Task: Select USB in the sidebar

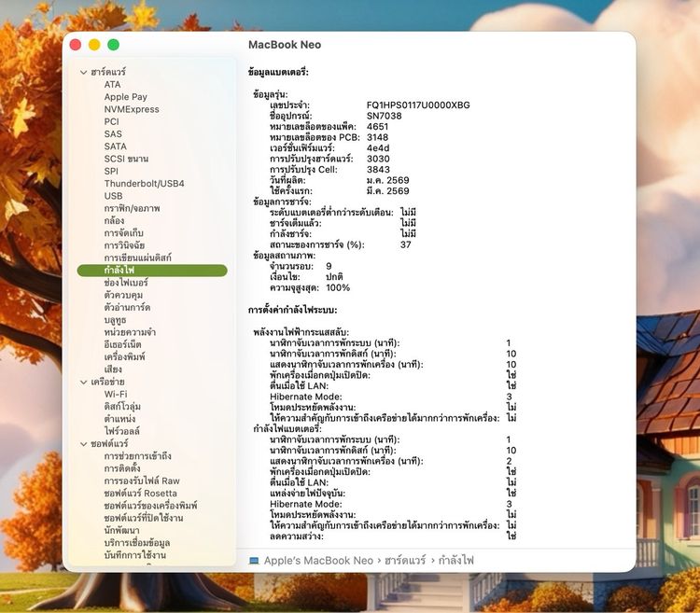Action: 113,196
